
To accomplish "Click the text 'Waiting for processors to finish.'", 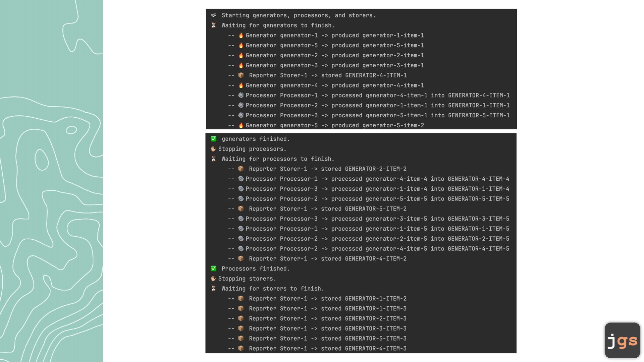I will tap(278, 159).
